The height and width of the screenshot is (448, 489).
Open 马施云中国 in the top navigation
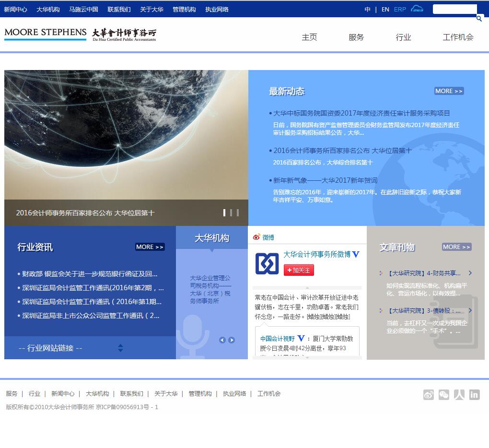[83, 10]
